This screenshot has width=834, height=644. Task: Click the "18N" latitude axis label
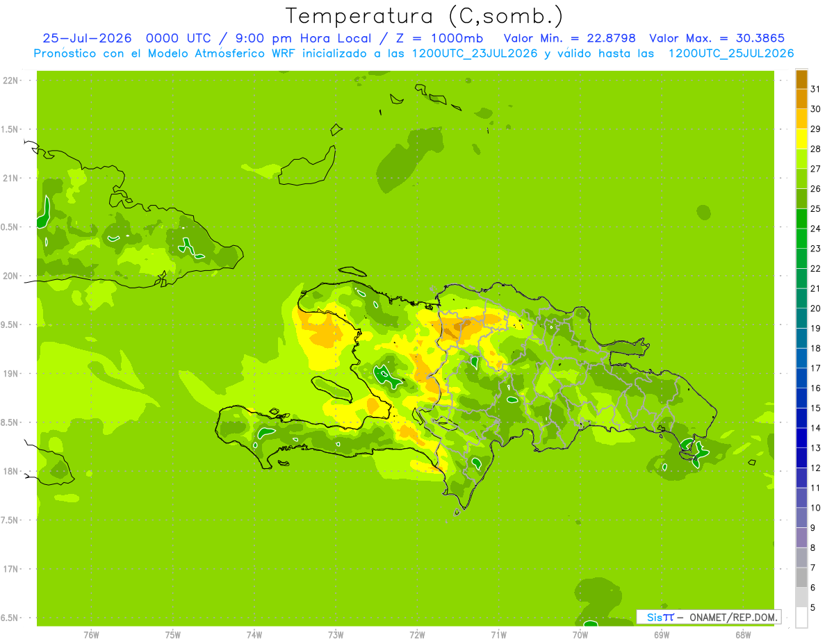tap(10, 471)
